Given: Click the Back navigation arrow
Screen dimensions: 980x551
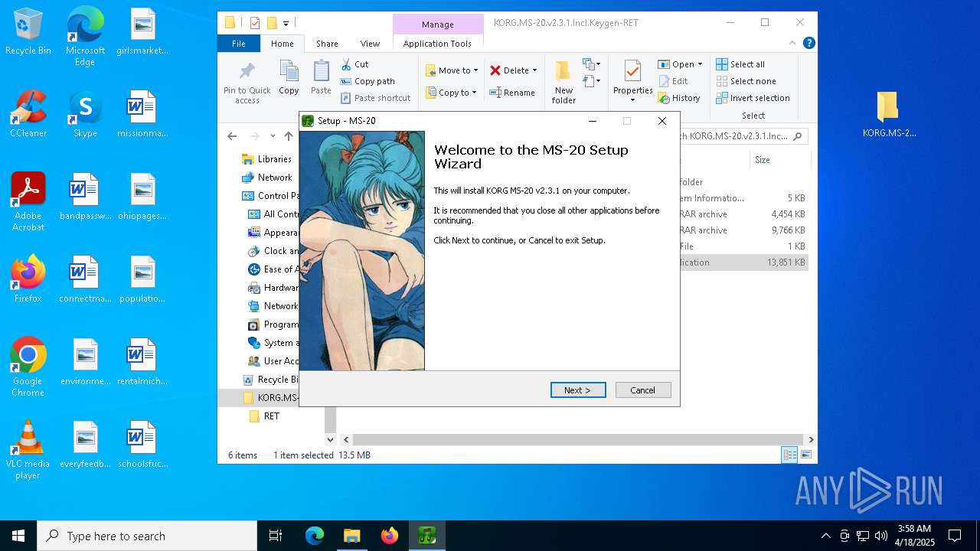Looking at the screenshot, I should (232, 136).
